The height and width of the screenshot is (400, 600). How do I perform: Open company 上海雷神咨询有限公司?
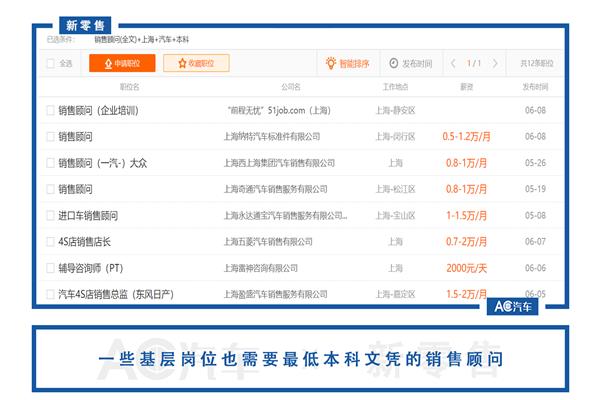261,268
